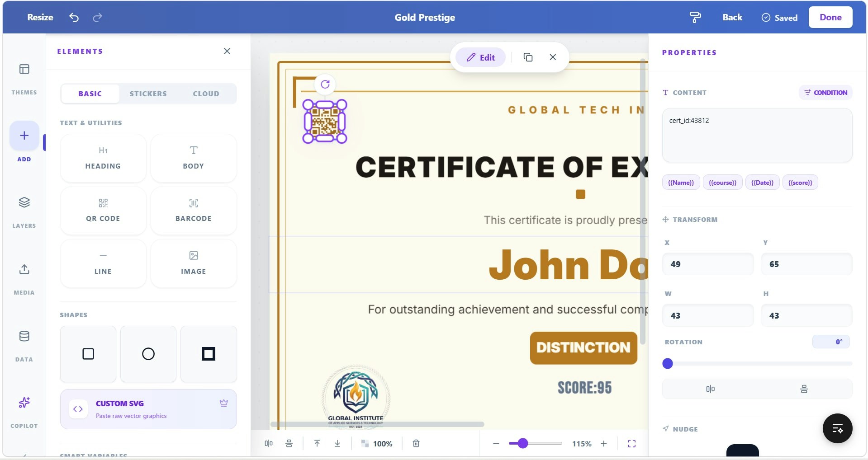
Task: Open the Layers panel
Action: pyautogui.click(x=24, y=211)
